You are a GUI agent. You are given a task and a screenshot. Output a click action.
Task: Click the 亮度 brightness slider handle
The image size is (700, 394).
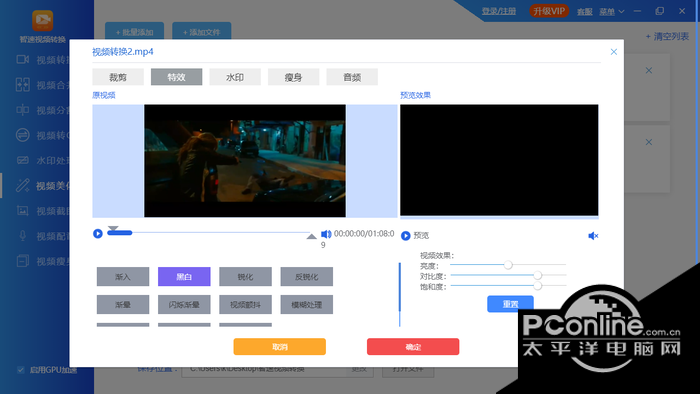[508, 265]
